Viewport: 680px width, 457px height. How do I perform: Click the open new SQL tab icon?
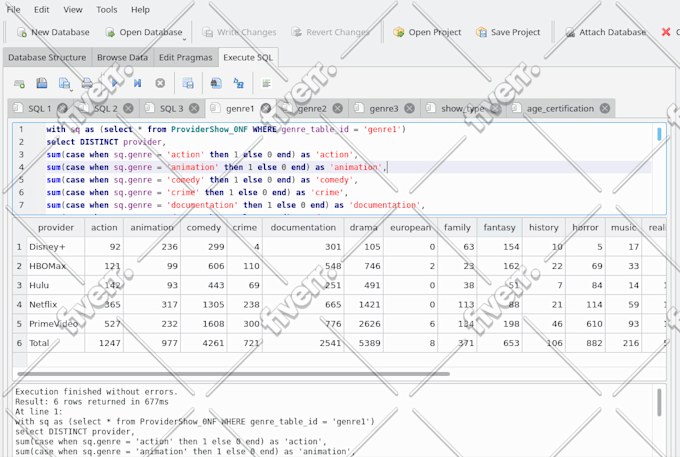coord(19,83)
